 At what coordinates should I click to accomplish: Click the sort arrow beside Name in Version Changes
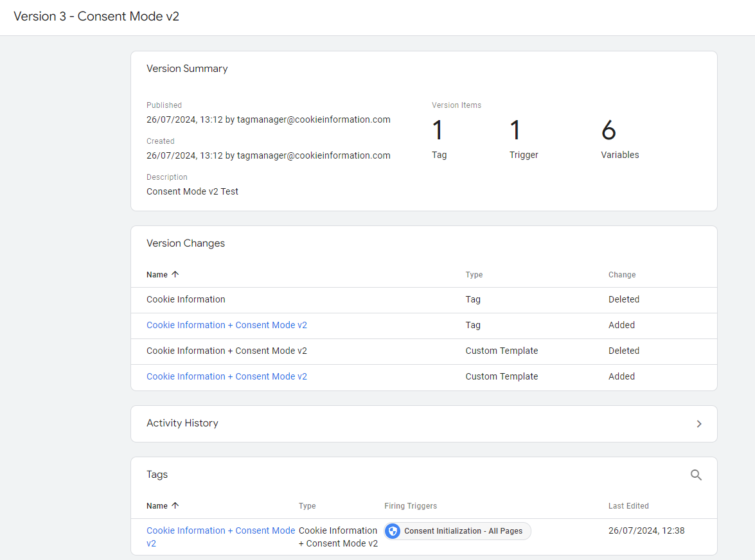click(174, 274)
